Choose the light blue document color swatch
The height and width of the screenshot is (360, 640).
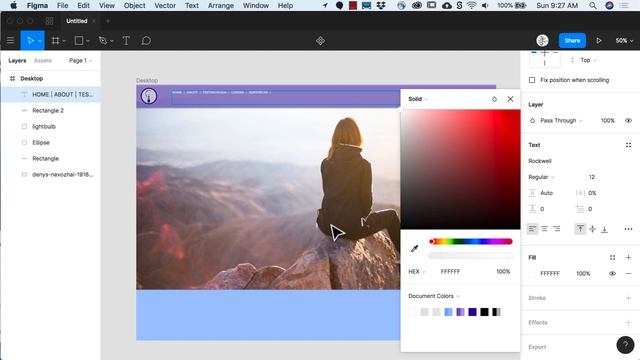point(448,312)
